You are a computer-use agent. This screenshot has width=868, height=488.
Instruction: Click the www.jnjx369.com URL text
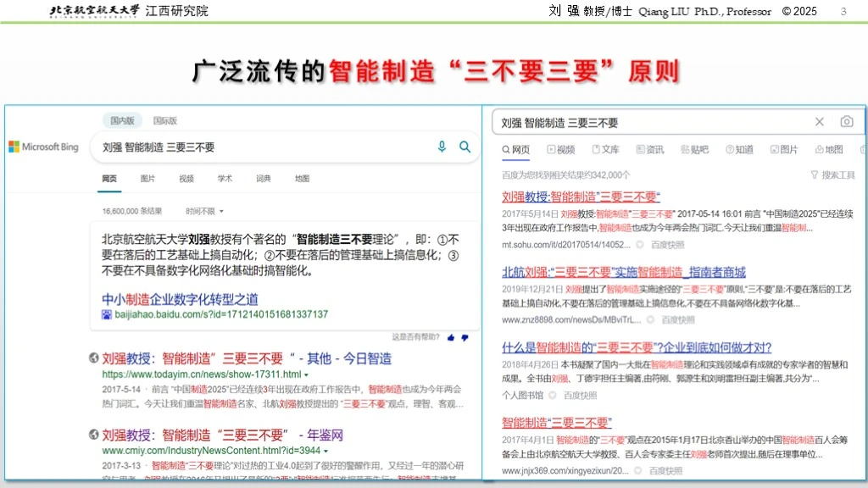(x=565, y=471)
